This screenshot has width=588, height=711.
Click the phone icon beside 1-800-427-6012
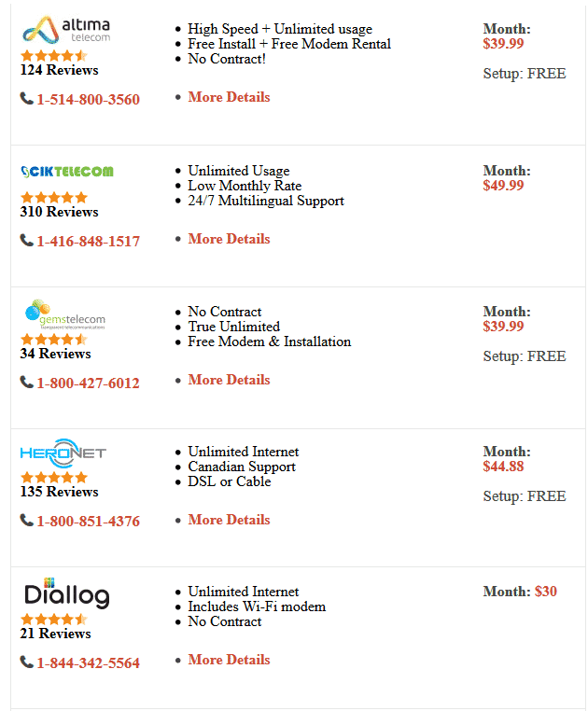click(26, 383)
